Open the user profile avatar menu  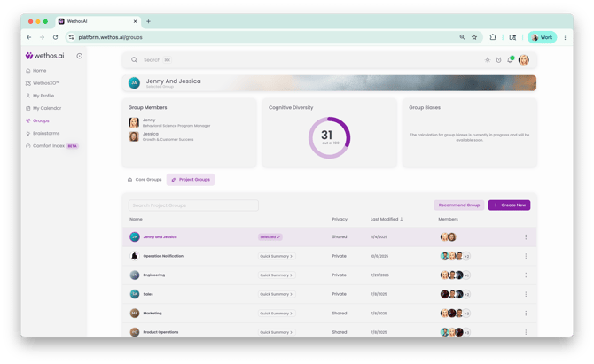click(x=524, y=60)
